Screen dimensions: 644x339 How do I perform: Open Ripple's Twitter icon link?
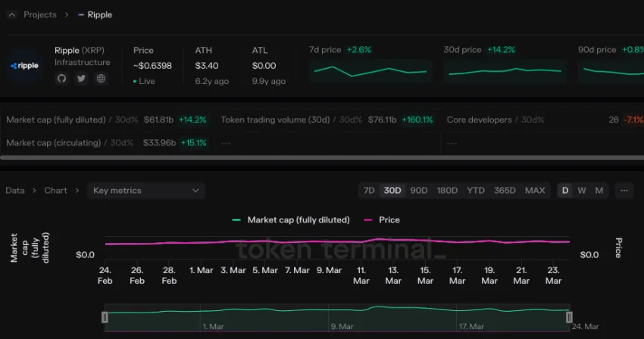click(81, 79)
